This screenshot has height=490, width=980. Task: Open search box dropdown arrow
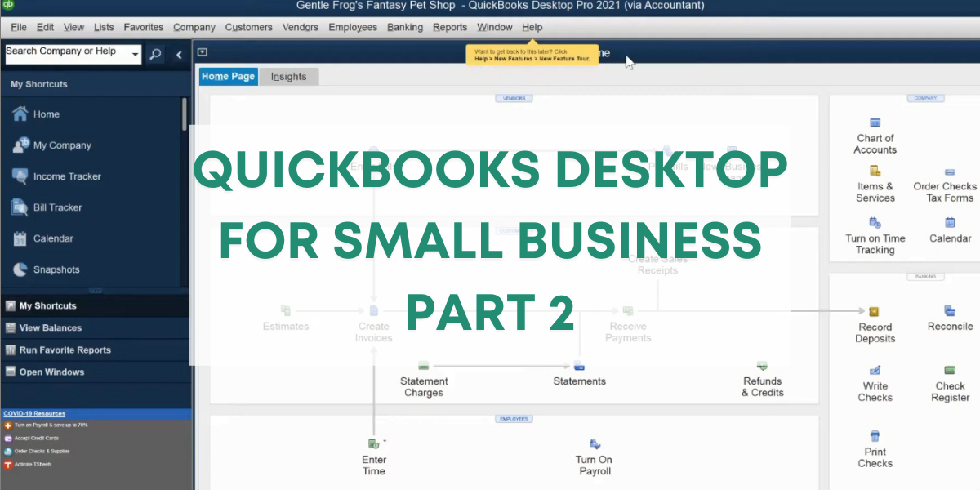[134, 53]
